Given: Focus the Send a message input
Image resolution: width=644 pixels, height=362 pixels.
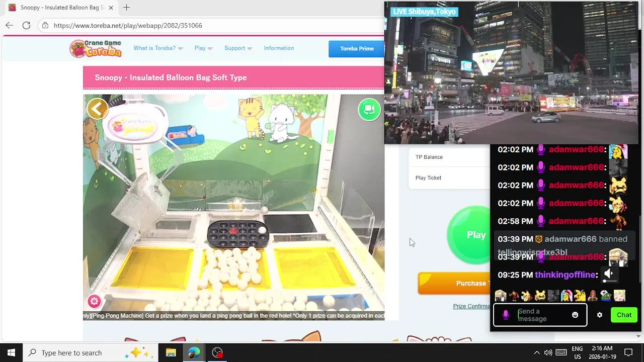Looking at the screenshot, I should coord(540,315).
